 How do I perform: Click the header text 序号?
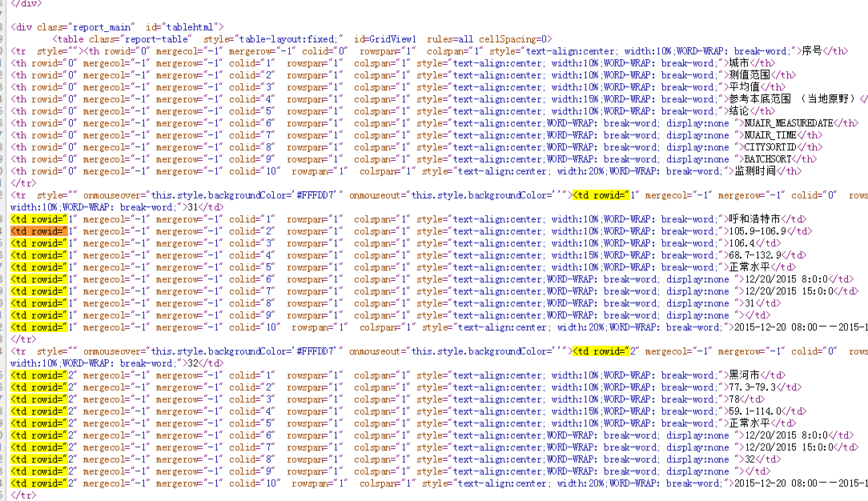pos(812,51)
